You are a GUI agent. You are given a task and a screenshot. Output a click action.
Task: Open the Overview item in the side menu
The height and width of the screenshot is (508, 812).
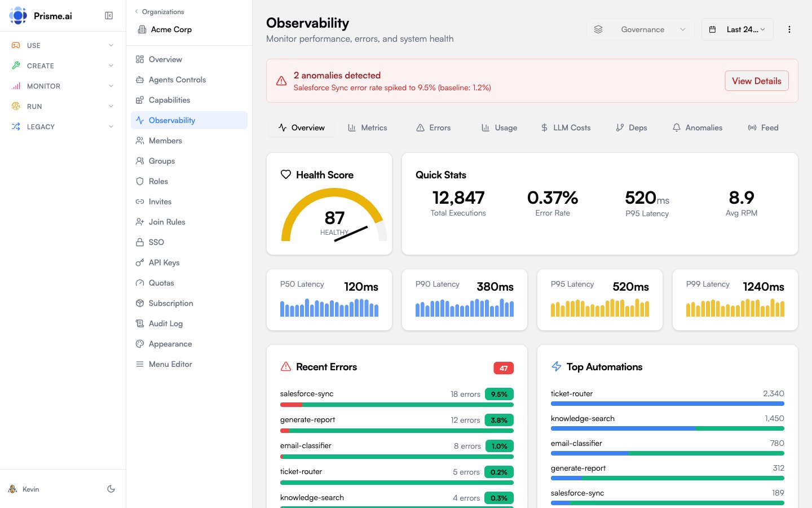(189, 59)
